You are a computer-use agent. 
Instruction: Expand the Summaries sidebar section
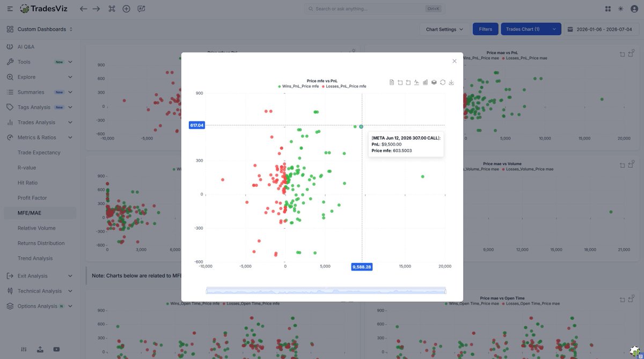(40, 92)
